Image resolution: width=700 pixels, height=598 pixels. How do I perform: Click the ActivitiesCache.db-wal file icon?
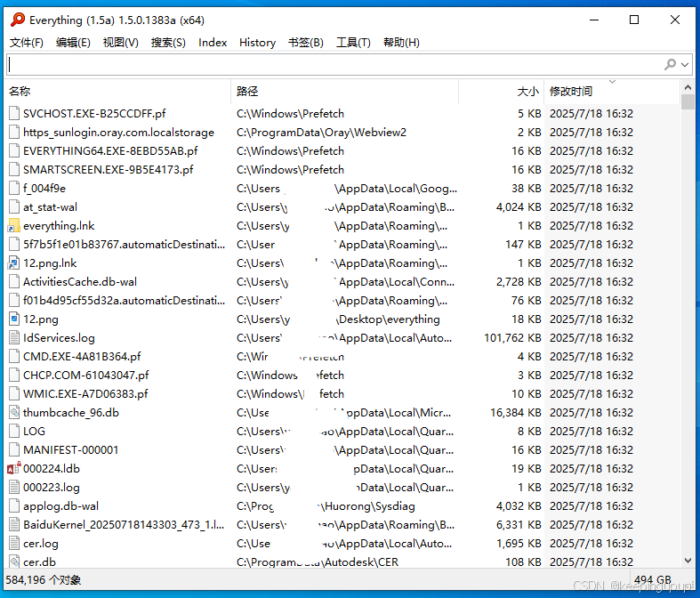click(x=14, y=281)
